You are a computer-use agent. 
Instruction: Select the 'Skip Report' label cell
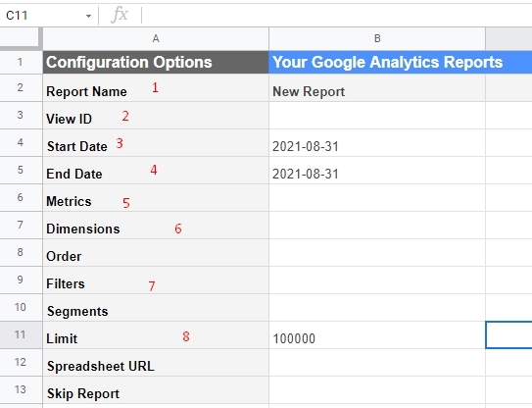pos(156,389)
